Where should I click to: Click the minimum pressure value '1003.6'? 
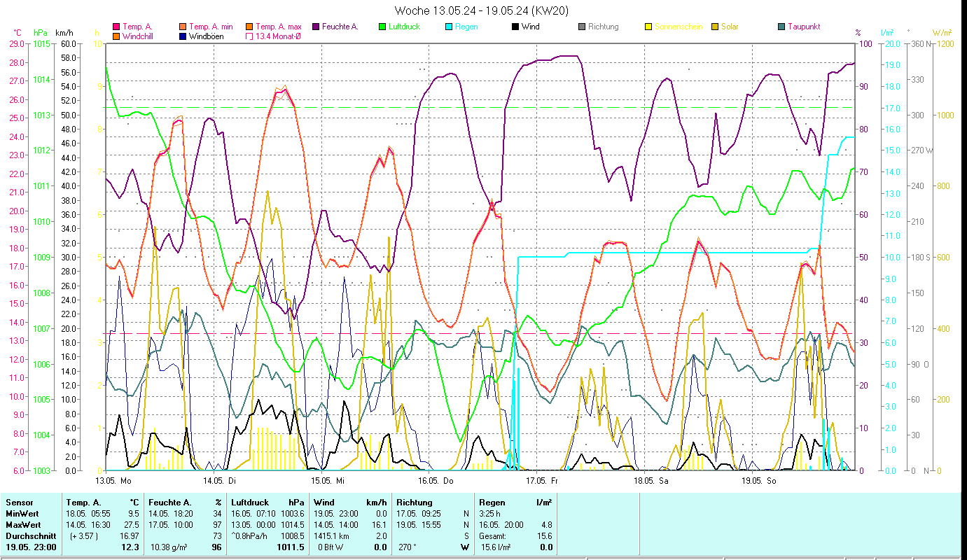point(293,514)
